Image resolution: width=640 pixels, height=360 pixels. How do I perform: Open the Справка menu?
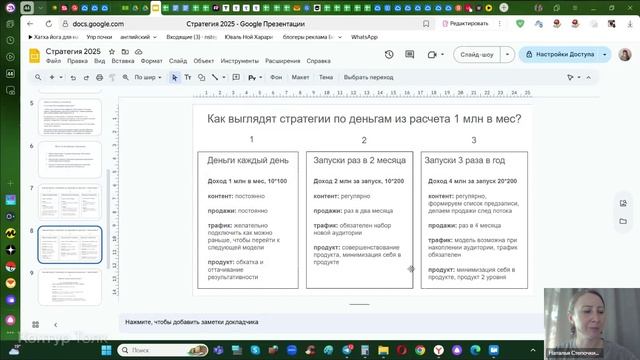coord(318,61)
